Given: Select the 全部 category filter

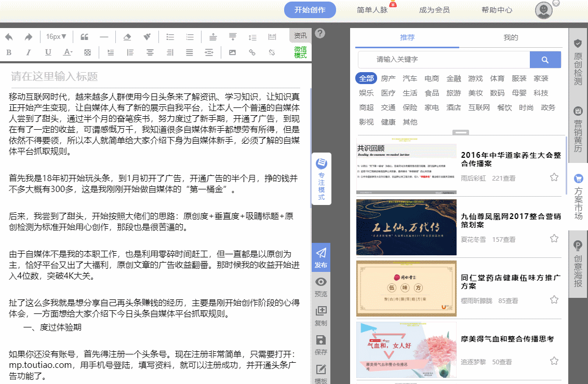Looking at the screenshot, I should pyautogui.click(x=366, y=78).
